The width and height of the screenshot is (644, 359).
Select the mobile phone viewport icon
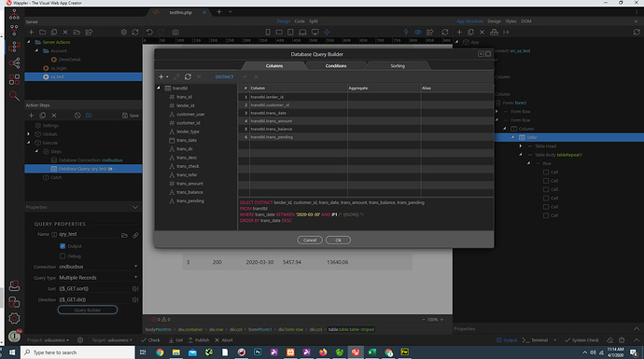coord(268,32)
